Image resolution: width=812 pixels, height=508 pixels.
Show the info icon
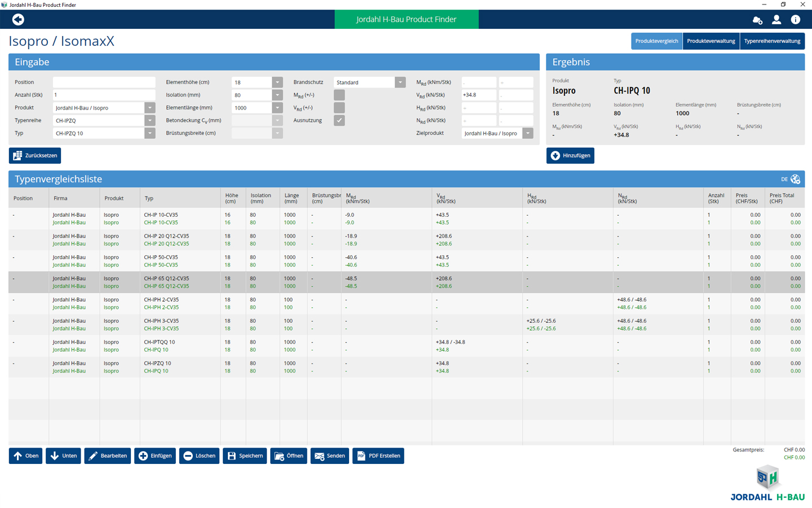click(796, 20)
